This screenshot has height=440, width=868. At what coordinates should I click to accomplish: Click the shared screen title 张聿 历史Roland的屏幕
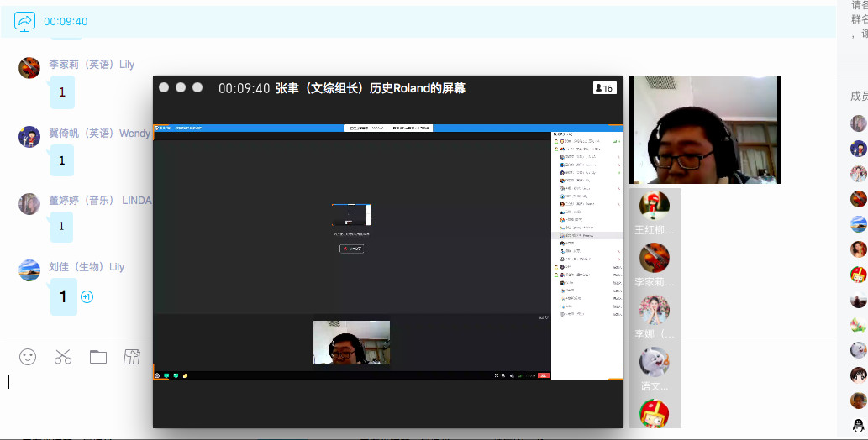click(x=370, y=88)
